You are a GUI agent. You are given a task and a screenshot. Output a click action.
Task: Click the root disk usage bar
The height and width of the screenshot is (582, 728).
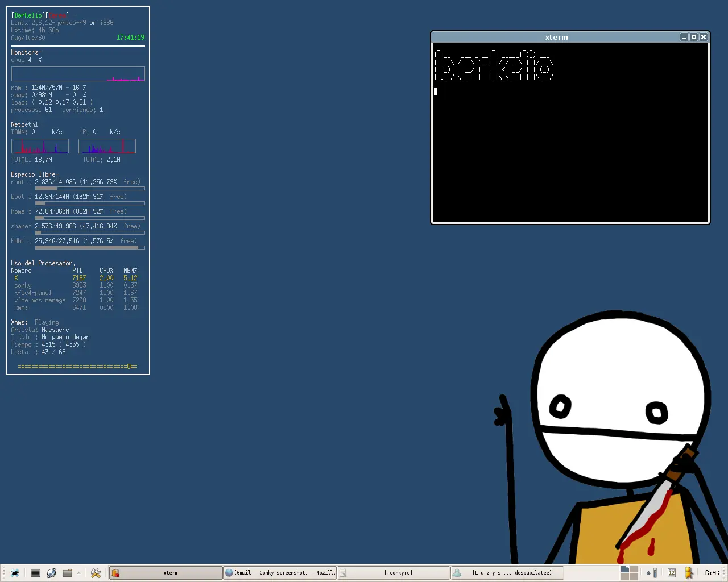click(90, 189)
